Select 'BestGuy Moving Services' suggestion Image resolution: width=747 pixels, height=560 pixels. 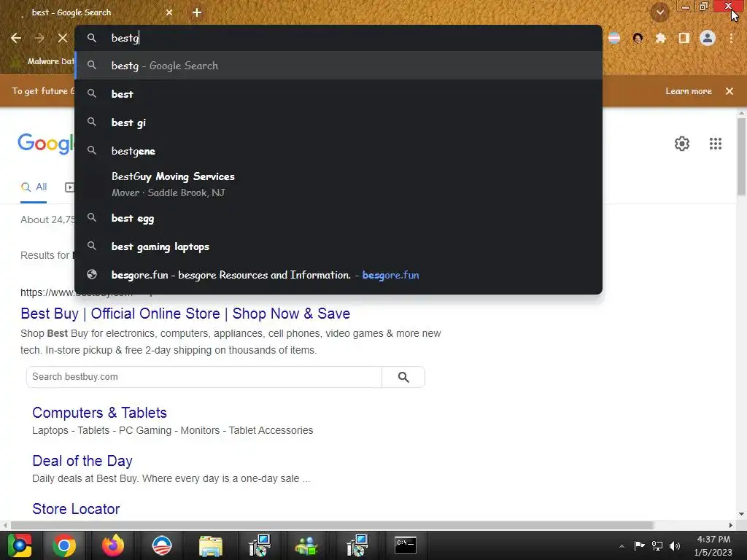tap(338, 184)
